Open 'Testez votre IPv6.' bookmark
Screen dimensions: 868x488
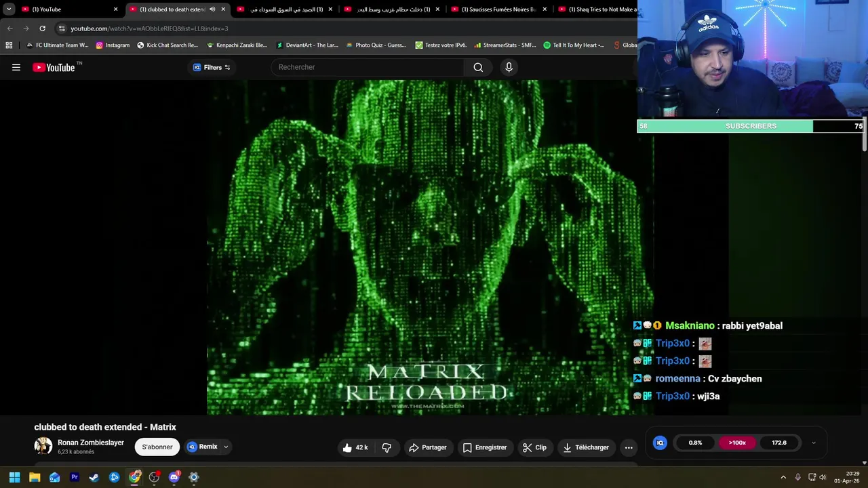click(x=441, y=45)
